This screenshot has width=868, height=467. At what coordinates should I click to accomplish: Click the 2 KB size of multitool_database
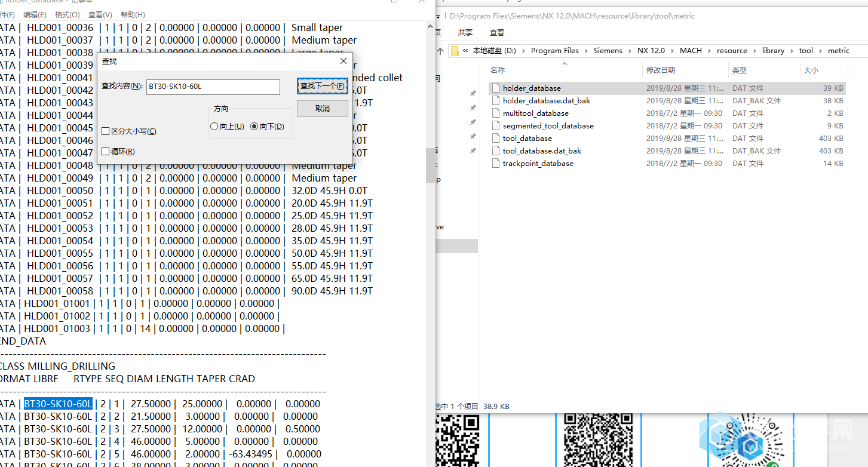[x=836, y=113]
